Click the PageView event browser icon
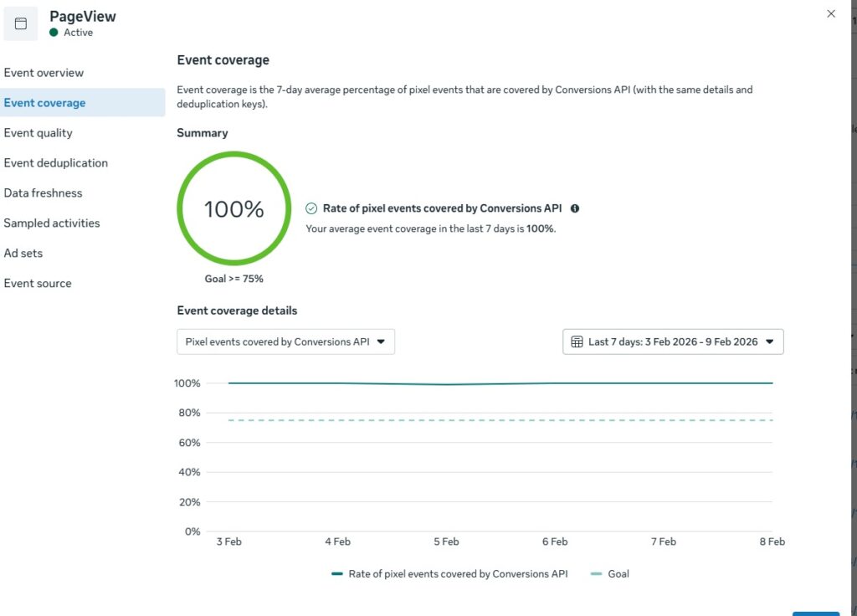The width and height of the screenshot is (857, 616). click(x=21, y=23)
